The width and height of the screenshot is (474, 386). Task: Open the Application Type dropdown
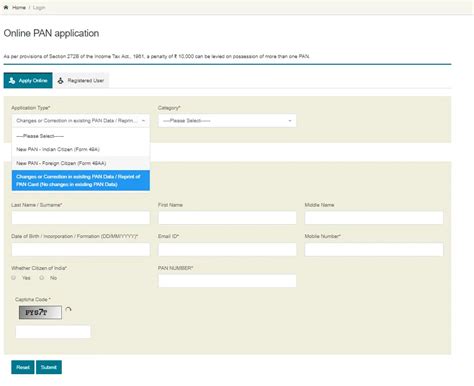click(81, 121)
